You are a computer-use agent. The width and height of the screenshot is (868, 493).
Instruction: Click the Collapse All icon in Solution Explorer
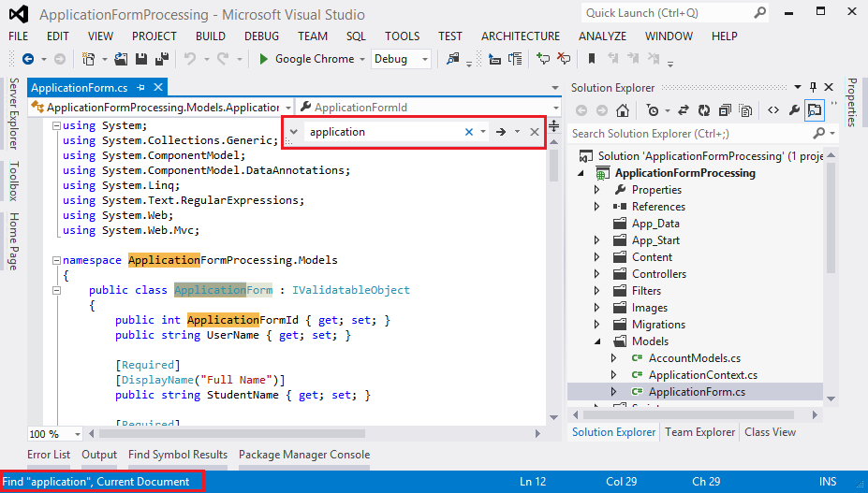(x=725, y=110)
